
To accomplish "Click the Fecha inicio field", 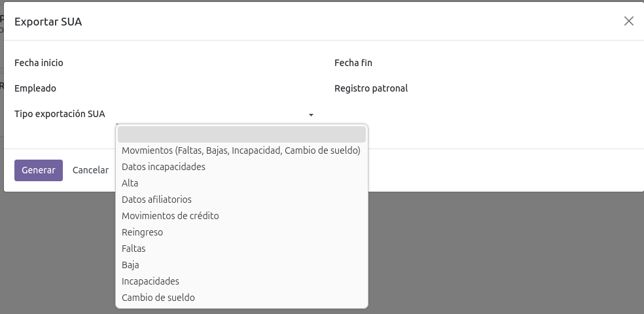I will click(x=216, y=63).
